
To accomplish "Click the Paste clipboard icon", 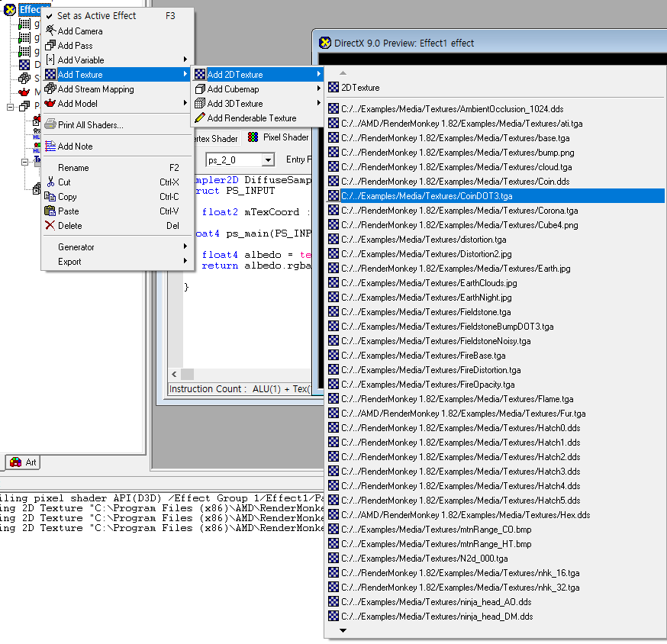I will click(50, 211).
